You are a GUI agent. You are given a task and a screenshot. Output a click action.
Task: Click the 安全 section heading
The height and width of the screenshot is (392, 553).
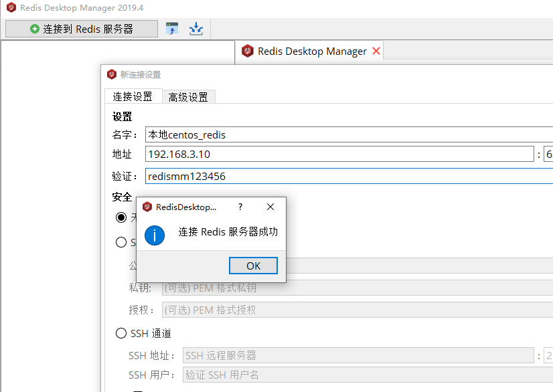click(122, 197)
